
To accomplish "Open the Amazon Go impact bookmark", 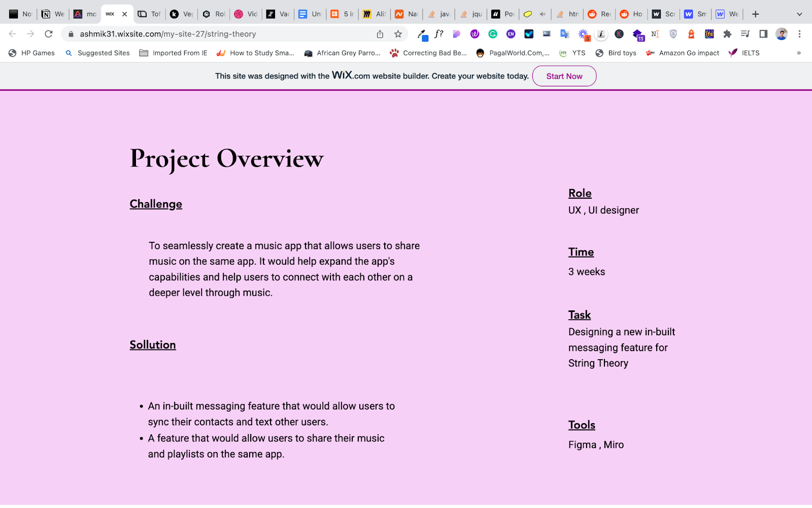I will pos(683,53).
